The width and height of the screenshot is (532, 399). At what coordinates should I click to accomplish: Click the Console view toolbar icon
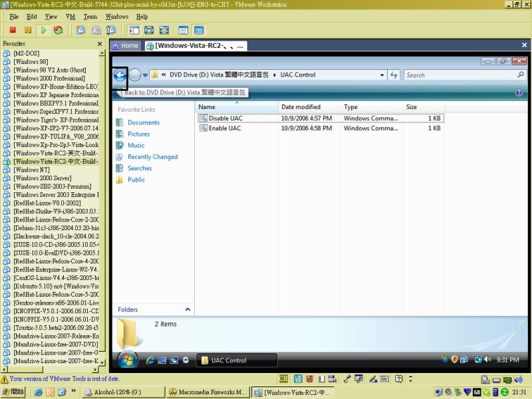coord(199,30)
